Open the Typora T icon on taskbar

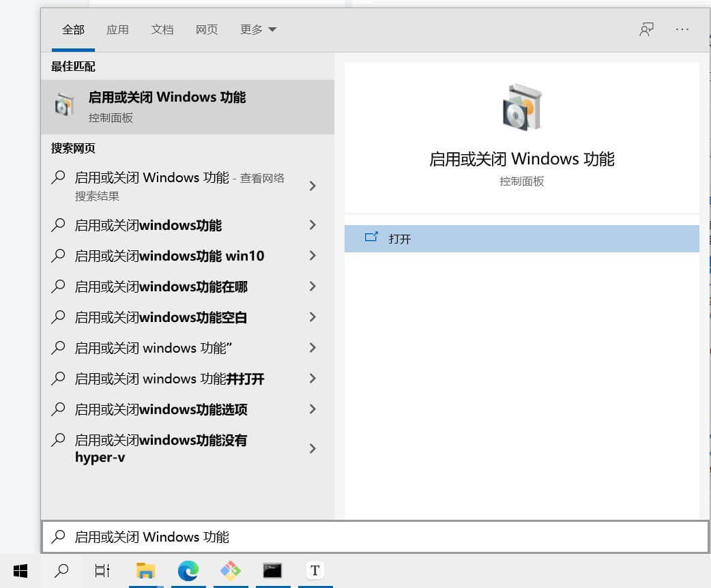[315, 571]
